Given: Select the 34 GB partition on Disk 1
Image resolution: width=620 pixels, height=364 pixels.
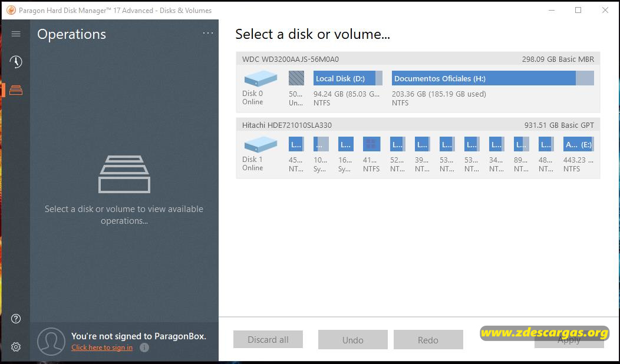Looking at the screenshot, I should pyautogui.click(x=496, y=144).
